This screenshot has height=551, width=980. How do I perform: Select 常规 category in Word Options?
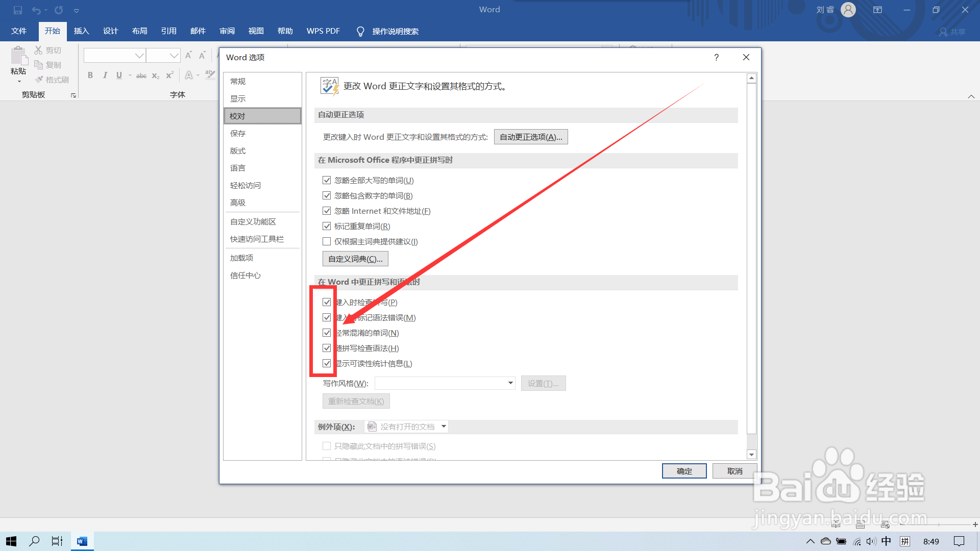point(262,81)
